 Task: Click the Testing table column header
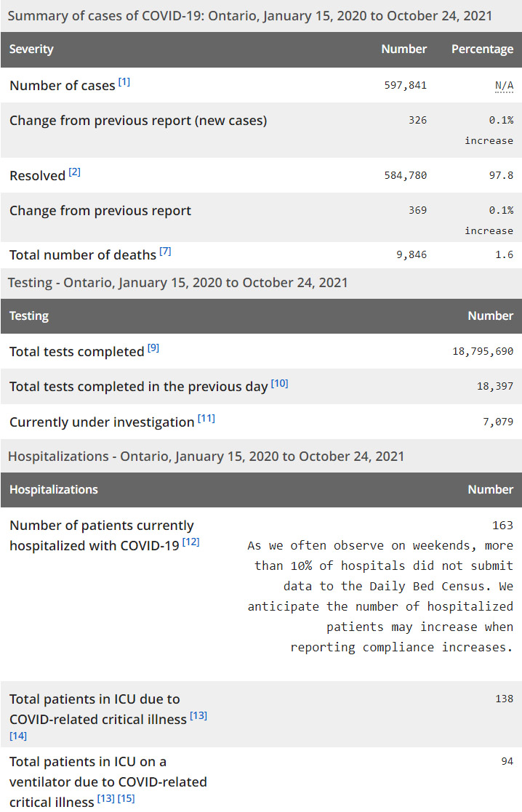29,316
